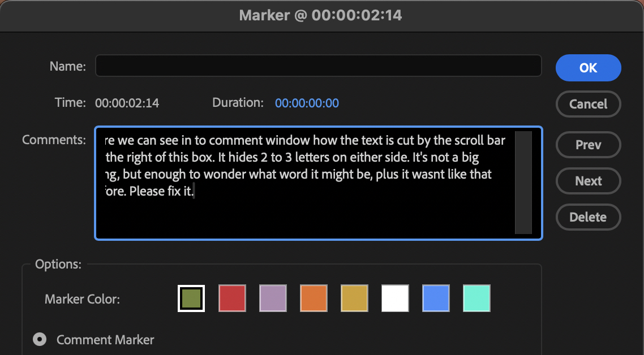Click inside the empty Name field
This screenshot has width=644, height=355.
[x=318, y=66]
